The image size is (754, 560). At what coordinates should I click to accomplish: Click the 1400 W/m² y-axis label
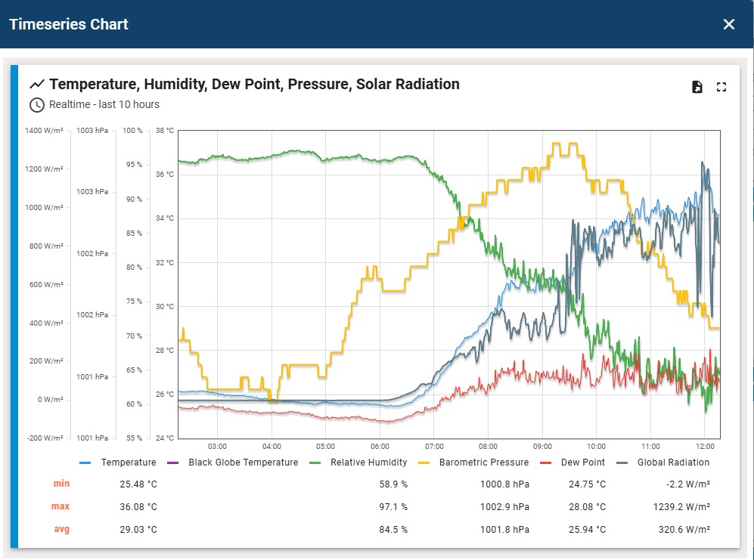44,131
